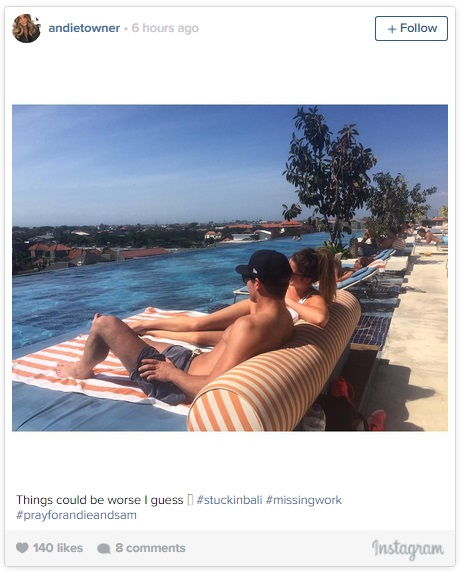463x571 pixels.
Task: Open the poolside photo of the post
Action: pos(230,268)
